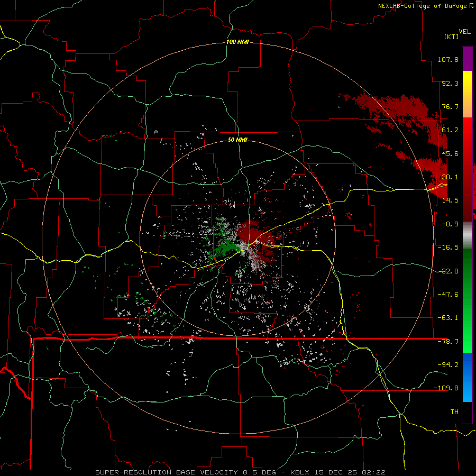Click the [KT] units label

(452, 36)
